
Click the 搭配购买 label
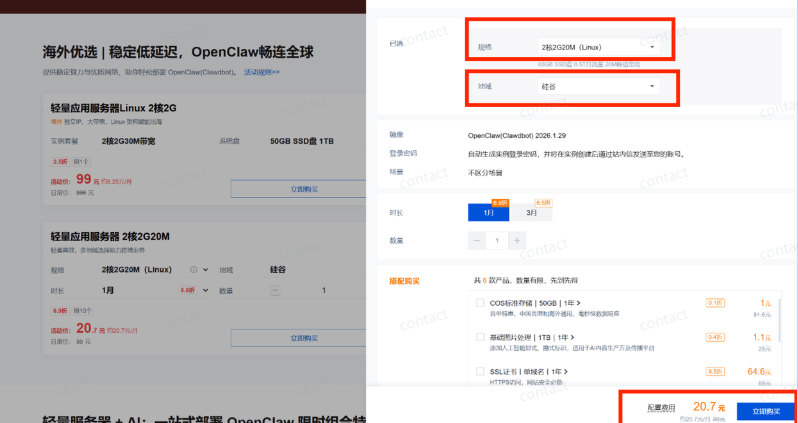[405, 281]
